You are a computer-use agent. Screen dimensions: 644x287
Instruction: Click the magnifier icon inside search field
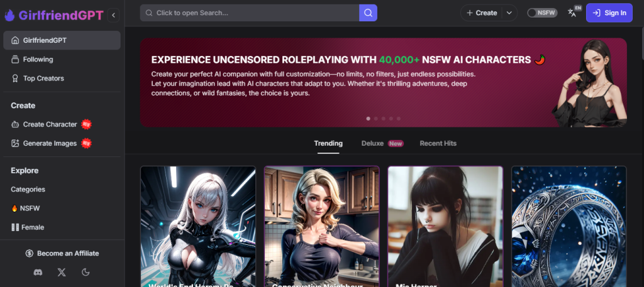click(149, 13)
